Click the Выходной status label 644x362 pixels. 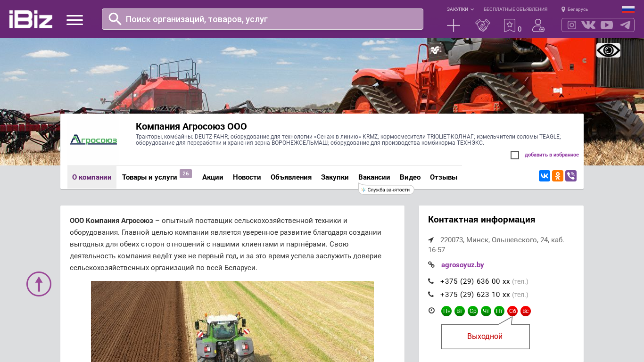[485, 337]
